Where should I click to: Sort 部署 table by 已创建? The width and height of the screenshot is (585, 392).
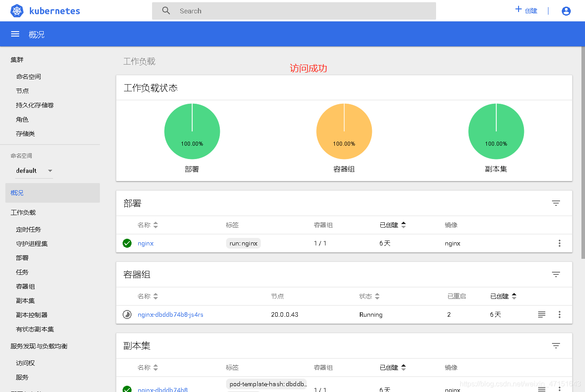[x=393, y=225]
